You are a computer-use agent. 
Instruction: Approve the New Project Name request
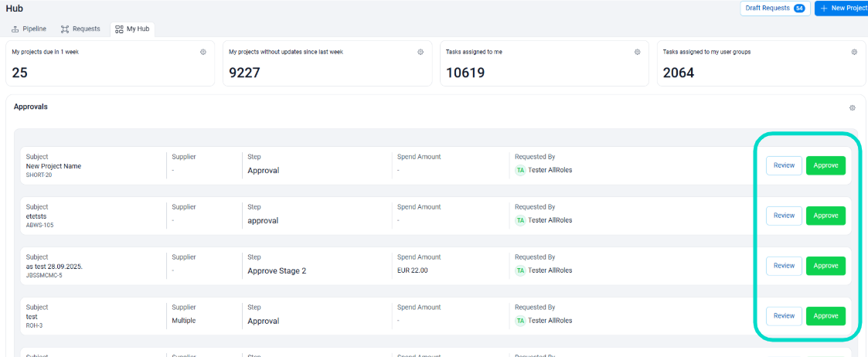pyautogui.click(x=825, y=165)
